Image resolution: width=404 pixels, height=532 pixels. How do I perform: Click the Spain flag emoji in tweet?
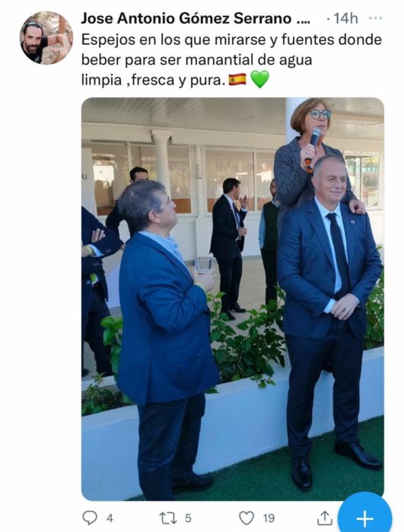point(237,79)
